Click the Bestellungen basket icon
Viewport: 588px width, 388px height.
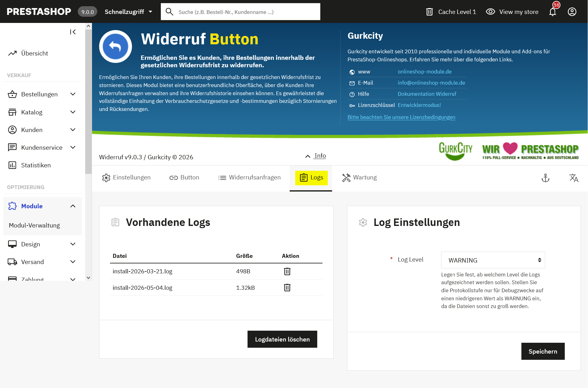(12, 94)
